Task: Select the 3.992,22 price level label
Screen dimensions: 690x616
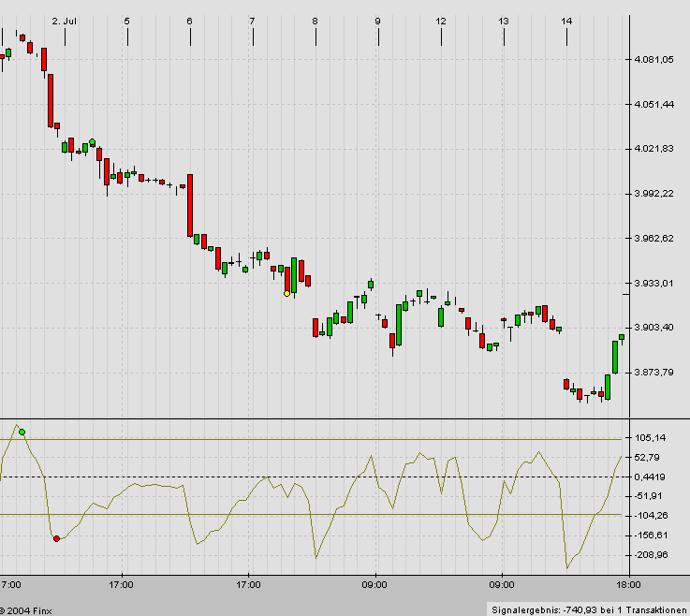Action: coord(654,193)
